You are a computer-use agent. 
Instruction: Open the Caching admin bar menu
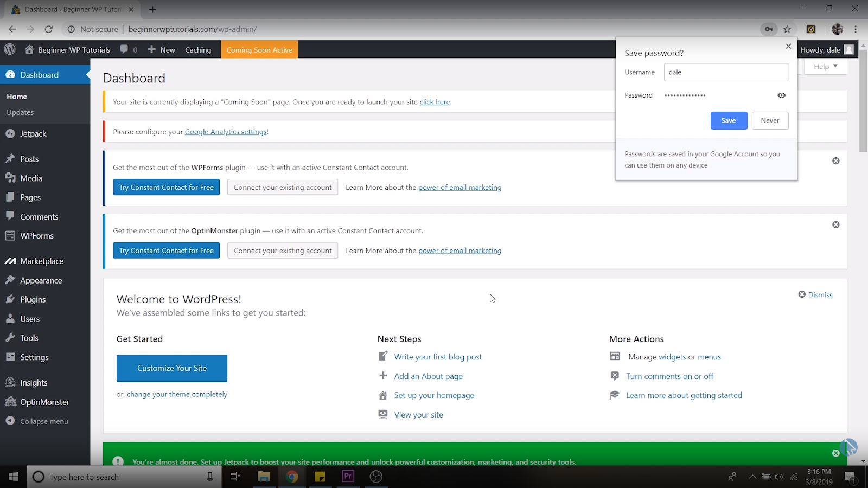click(198, 49)
